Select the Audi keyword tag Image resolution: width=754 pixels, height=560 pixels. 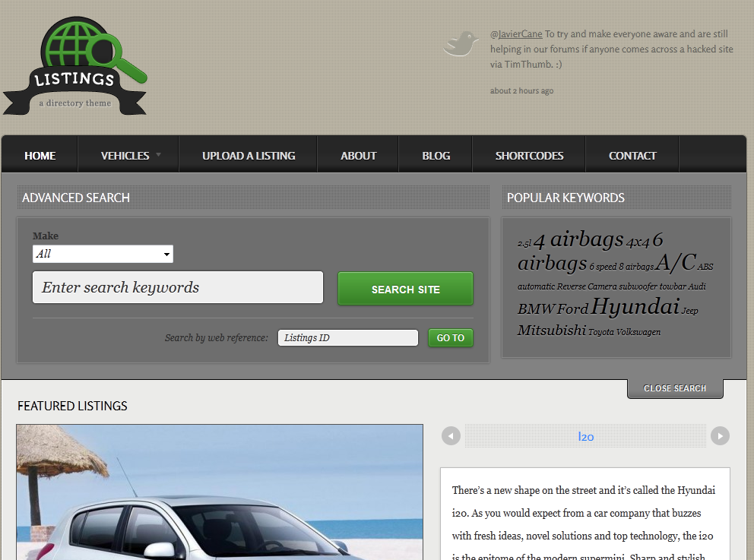pyautogui.click(x=697, y=286)
